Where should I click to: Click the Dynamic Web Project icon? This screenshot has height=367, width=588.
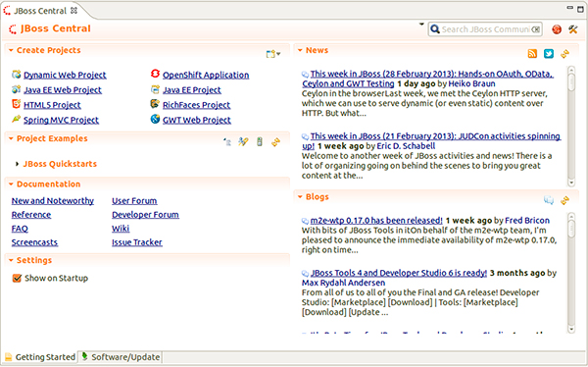[16, 75]
